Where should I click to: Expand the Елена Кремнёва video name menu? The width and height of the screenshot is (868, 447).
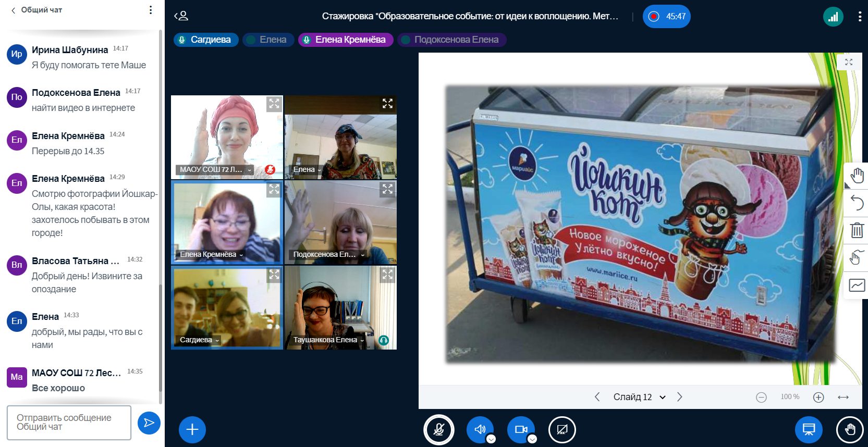click(x=241, y=255)
